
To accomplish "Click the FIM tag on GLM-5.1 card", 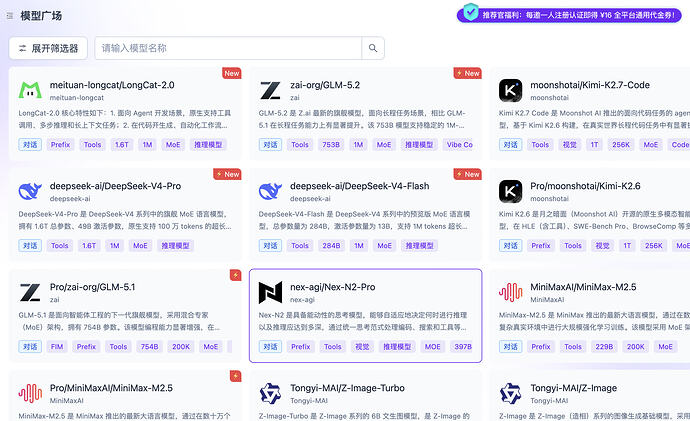I will click(x=57, y=347).
